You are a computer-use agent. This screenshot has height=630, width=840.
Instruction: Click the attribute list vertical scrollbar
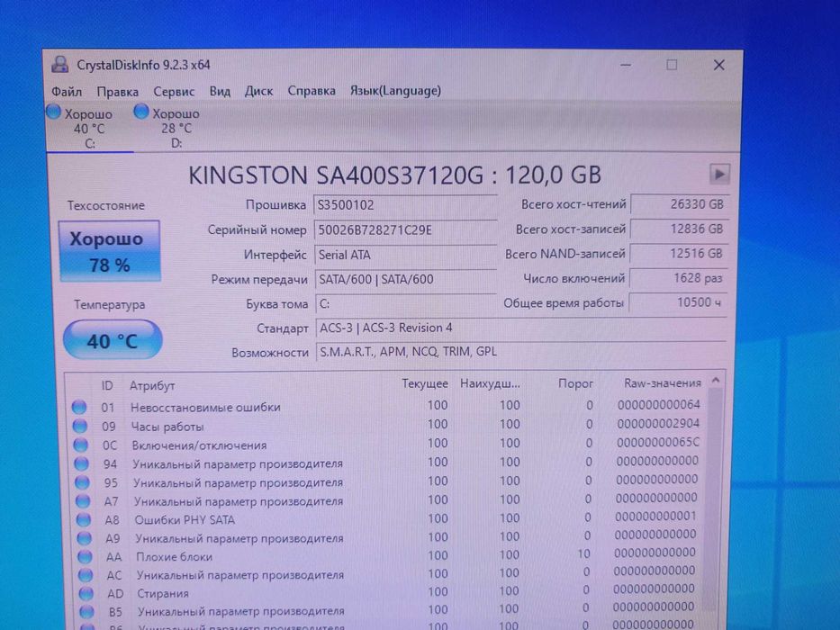coord(712,499)
